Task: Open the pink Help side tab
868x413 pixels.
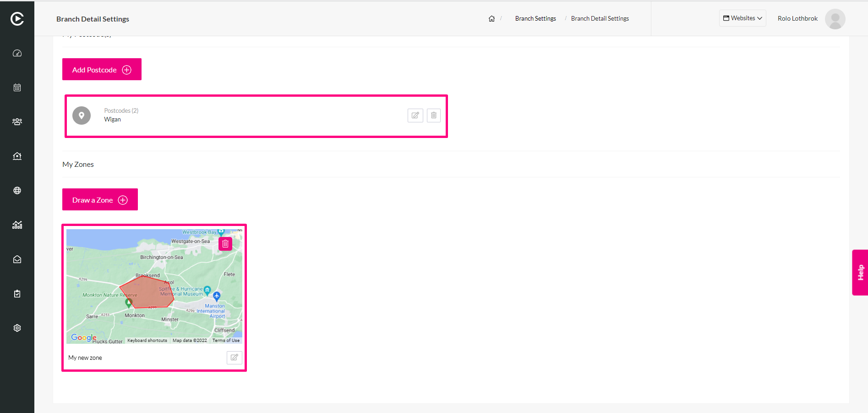Action: [x=860, y=273]
